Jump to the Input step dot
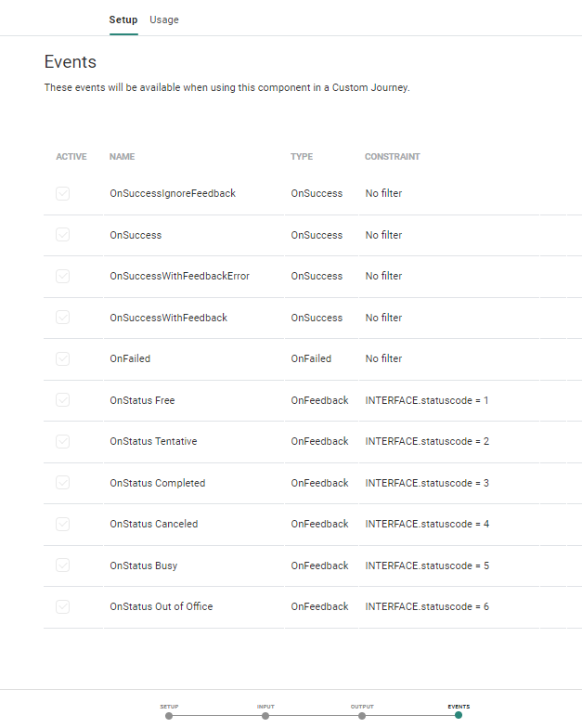 pyautogui.click(x=265, y=715)
